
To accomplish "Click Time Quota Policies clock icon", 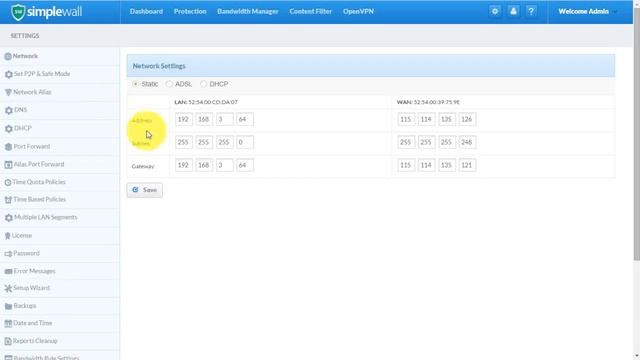I will (x=8, y=182).
